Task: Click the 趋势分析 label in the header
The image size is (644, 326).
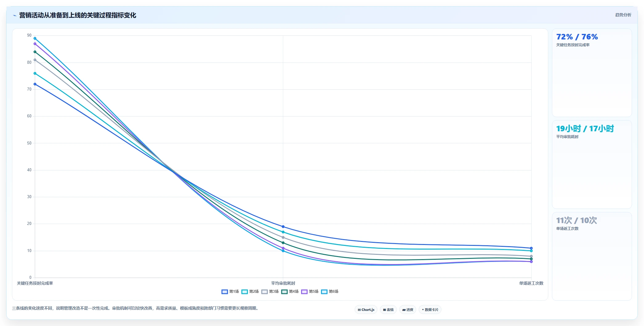Action: (623, 15)
